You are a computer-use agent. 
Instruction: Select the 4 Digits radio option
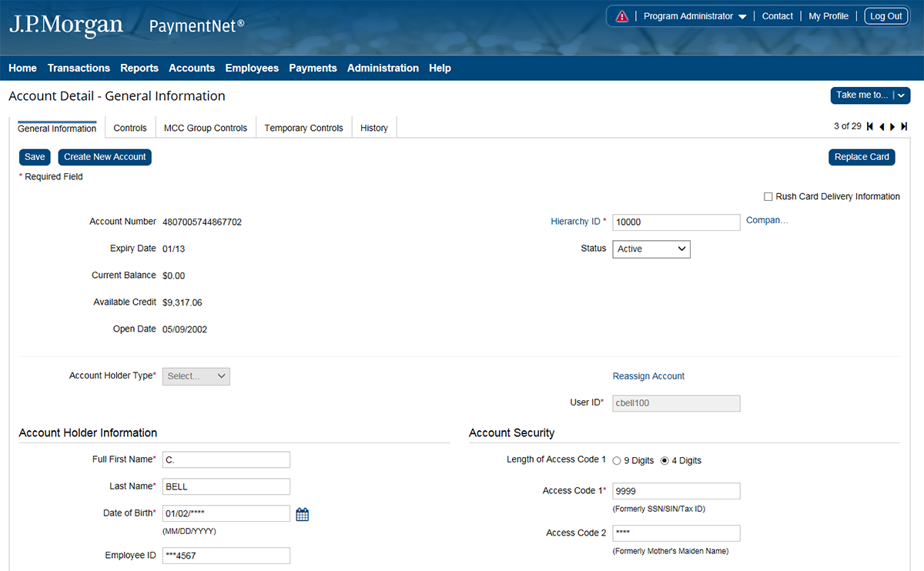tap(665, 461)
